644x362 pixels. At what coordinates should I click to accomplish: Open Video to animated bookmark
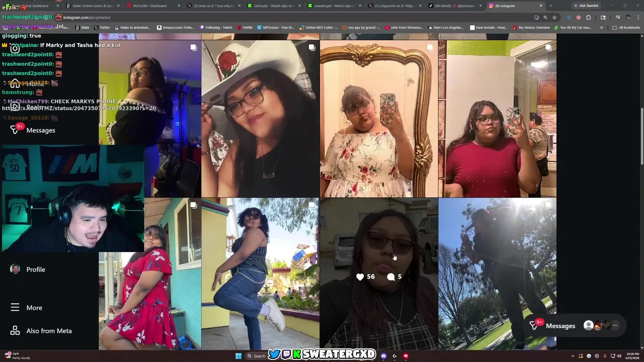132,28
